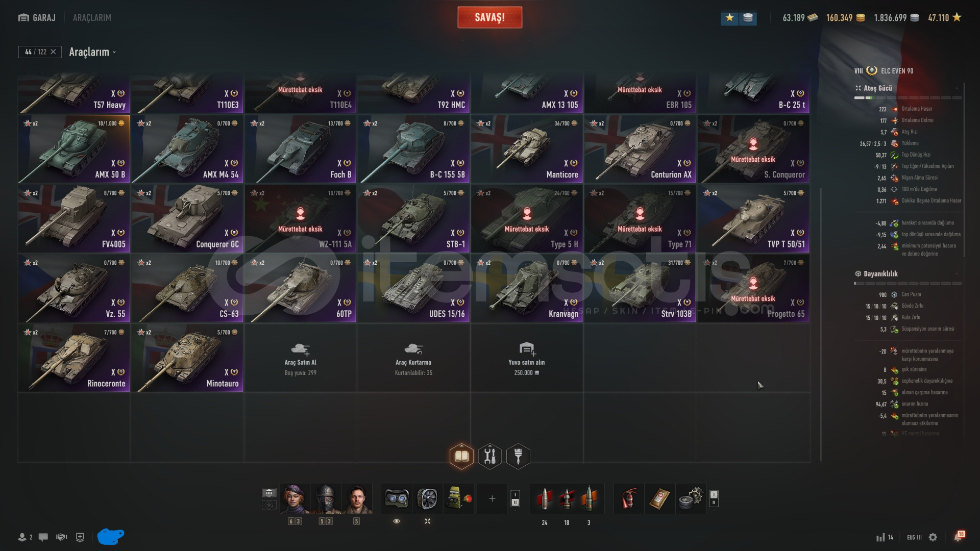Select the fire extinguisher consumable
The height and width of the screenshot is (551, 980).
click(x=629, y=498)
